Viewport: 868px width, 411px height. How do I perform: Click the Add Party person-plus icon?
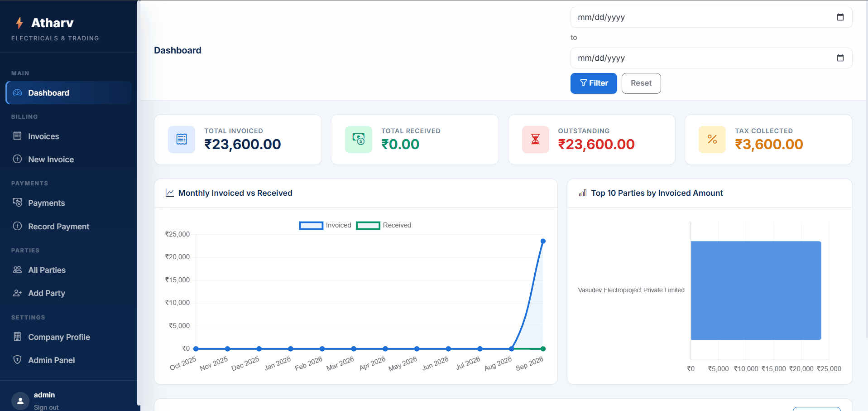pos(17,293)
